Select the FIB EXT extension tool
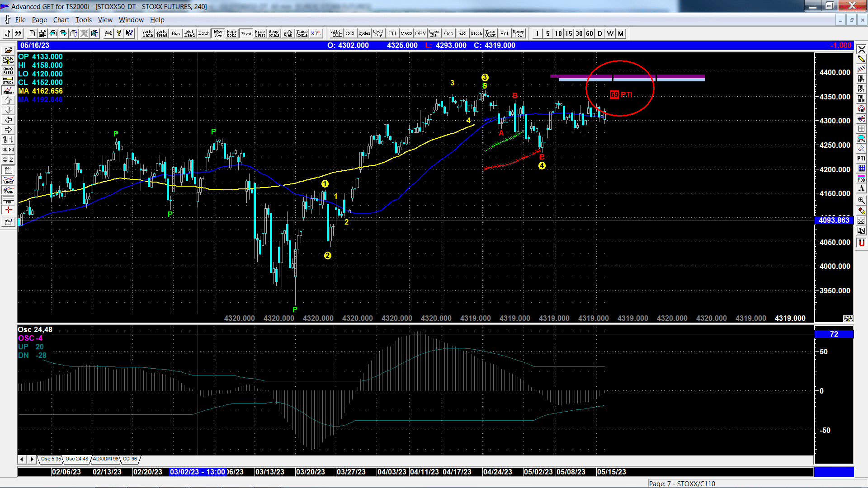 click(x=861, y=89)
